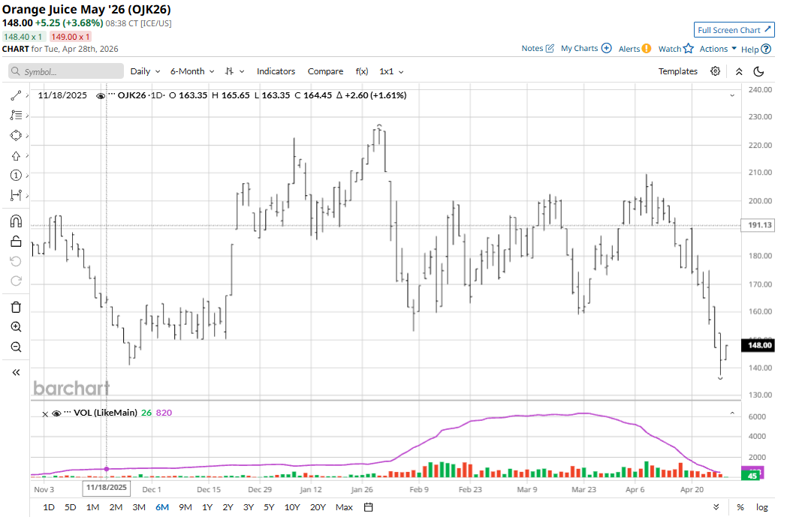787x532 pixels.
Task: Select the 5Y time range
Action: pos(269,507)
